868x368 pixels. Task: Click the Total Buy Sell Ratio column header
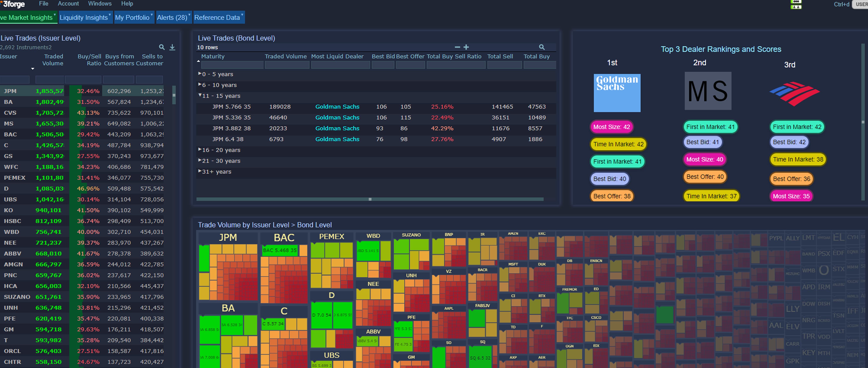coord(454,56)
